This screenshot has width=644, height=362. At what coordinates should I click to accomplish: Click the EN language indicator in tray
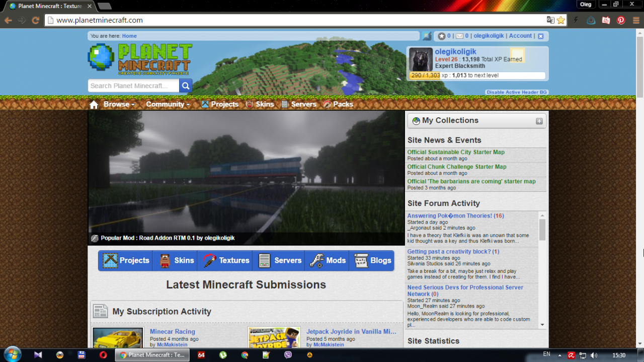point(546,354)
